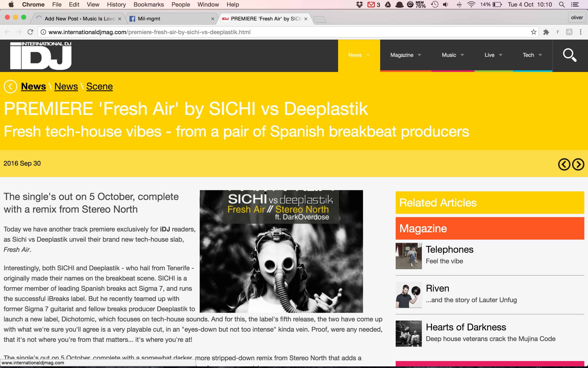The width and height of the screenshot is (588, 368).
Task: Click the bold News breadcrumb link
Action: [33, 86]
